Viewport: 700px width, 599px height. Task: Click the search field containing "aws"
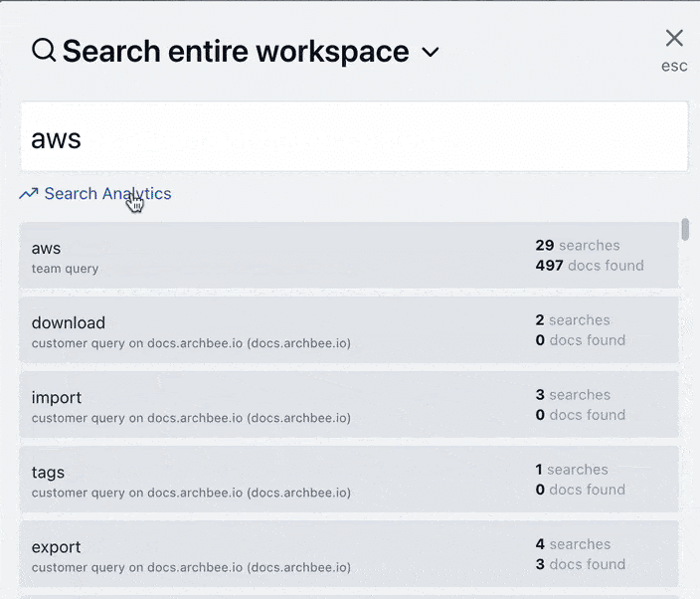point(353,137)
